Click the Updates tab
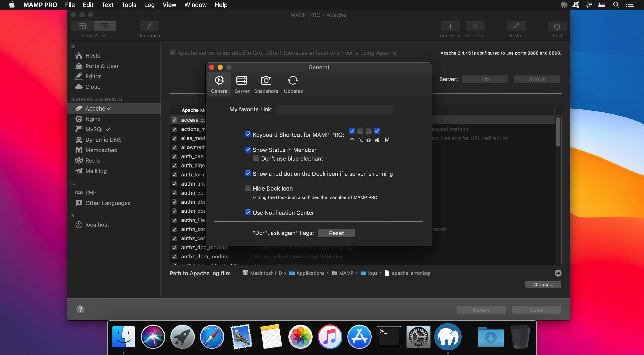Screen dimensions: 644x355 (x=293, y=85)
